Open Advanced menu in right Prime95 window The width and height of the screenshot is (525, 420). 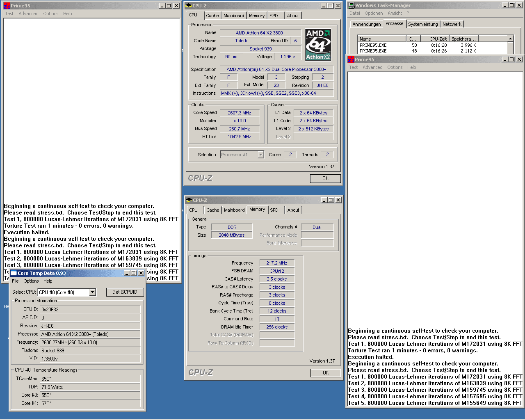(x=372, y=67)
